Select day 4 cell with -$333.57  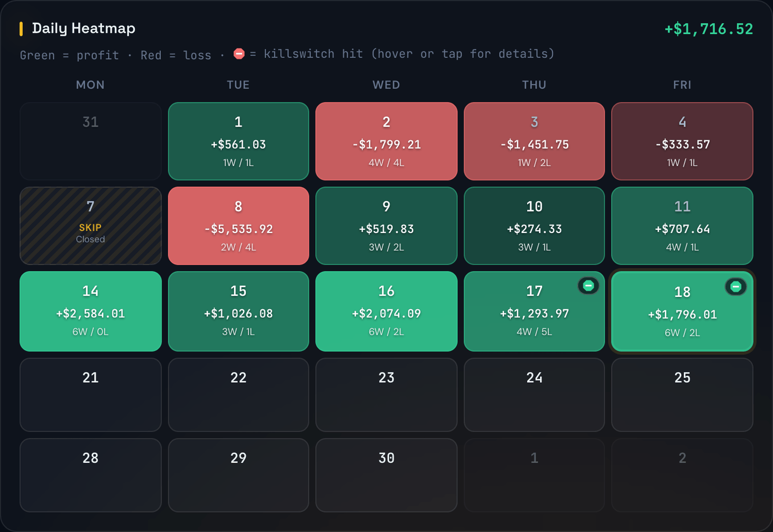coord(682,141)
